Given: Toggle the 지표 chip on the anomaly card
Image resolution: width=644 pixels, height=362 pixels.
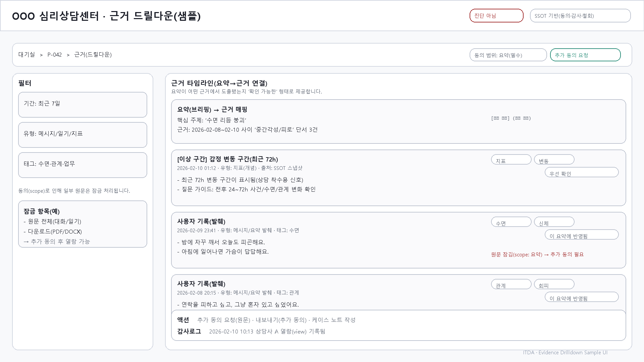Looking at the screenshot, I should [511, 159].
